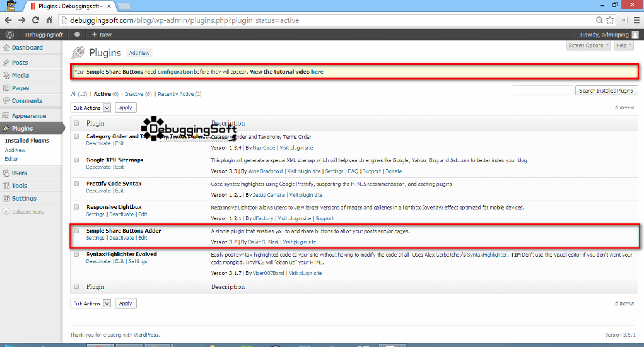This screenshot has width=644, height=347.
Task: Open the tutorial video 'here' link
Action: (x=317, y=72)
